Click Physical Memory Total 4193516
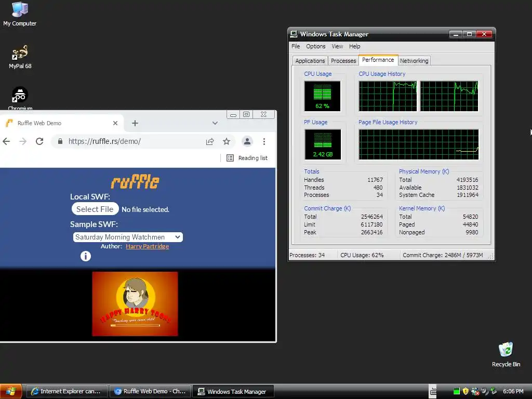The height and width of the screenshot is (399, 532). (467, 180)
